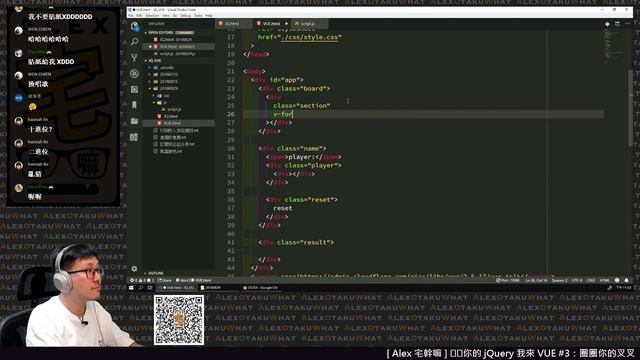Expand the Outline section
Screen dimensions: 640x360
point(178,273)
